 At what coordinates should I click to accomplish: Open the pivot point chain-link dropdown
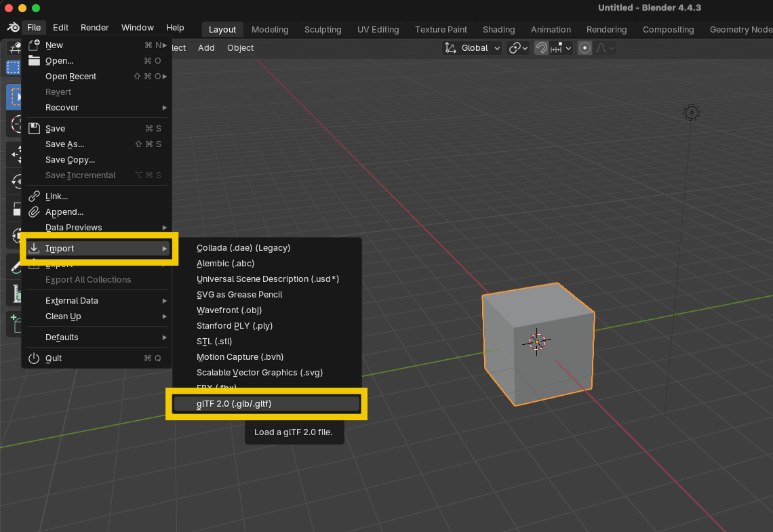coord(518,48)
